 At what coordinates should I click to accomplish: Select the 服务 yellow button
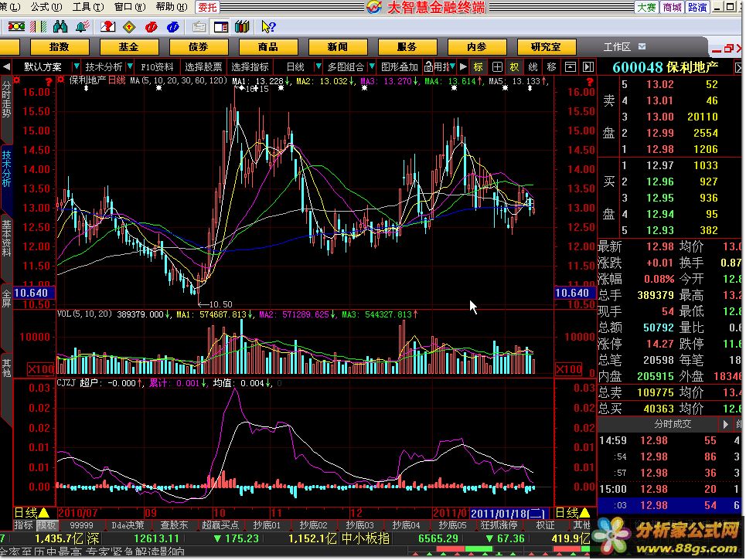pyautogui.click(x=407, y=46)
